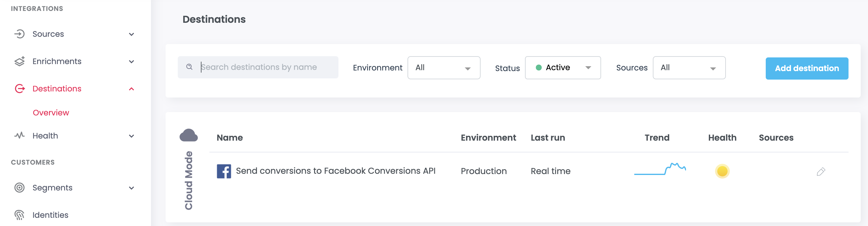Open the Sources filter dropdown
Screen dimensions: 868x226
tap(689, 68)
